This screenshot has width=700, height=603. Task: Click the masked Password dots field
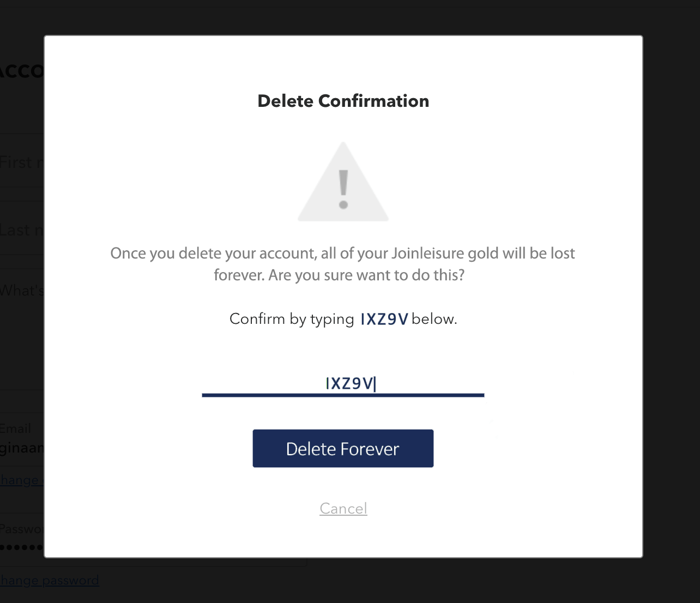(22, 547)
